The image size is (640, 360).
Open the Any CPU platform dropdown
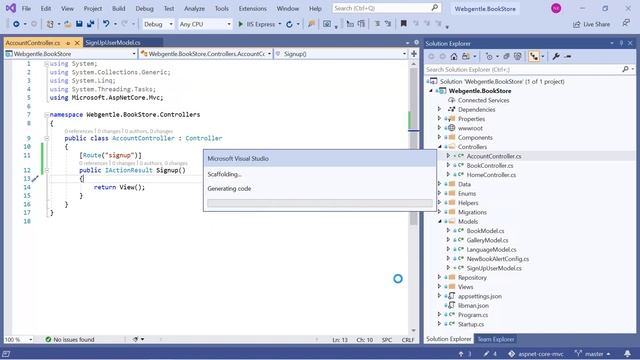[x=205, y=24]
